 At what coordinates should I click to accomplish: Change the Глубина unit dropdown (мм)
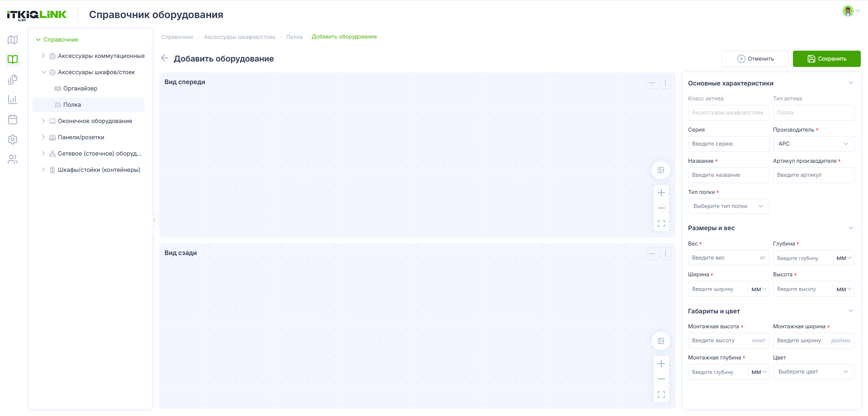[844, 258]
